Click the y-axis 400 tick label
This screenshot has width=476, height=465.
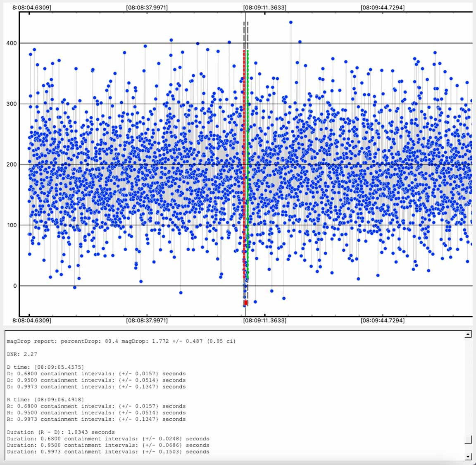12,43
